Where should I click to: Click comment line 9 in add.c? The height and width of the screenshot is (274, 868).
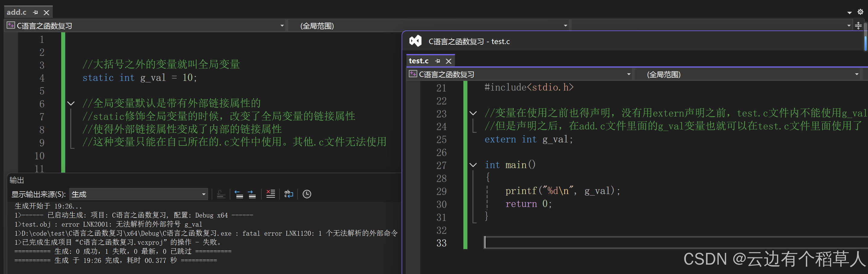pos(235,142)
